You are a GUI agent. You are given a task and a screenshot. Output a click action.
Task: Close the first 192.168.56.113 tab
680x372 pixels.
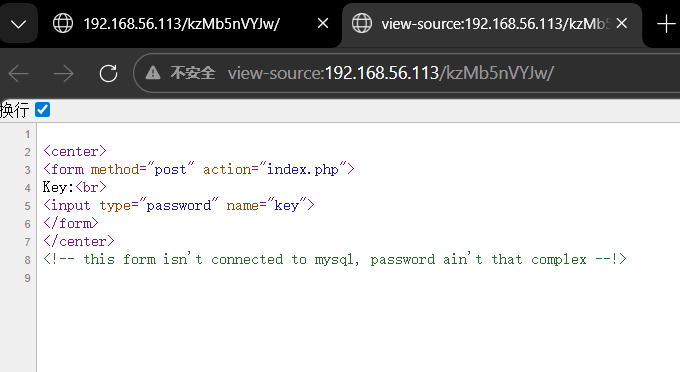pos(323,23)
